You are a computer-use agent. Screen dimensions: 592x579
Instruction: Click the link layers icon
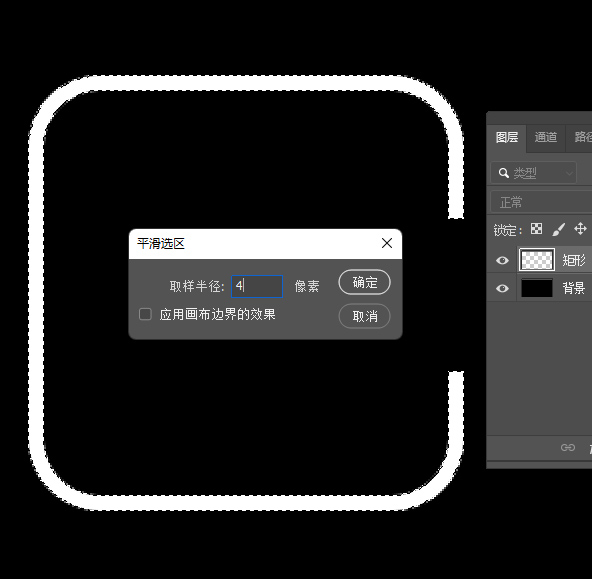pyautogui.click(x=567, y=448)
